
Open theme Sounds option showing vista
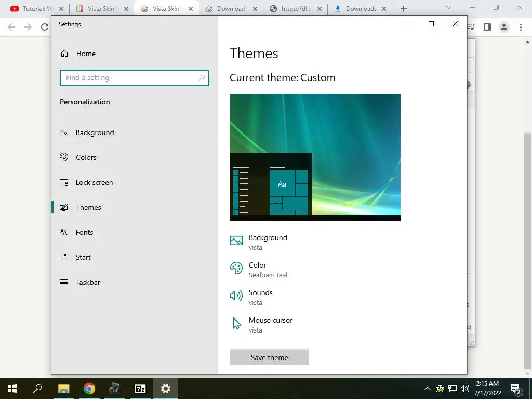pyautogui.click(x=251, y=297)
